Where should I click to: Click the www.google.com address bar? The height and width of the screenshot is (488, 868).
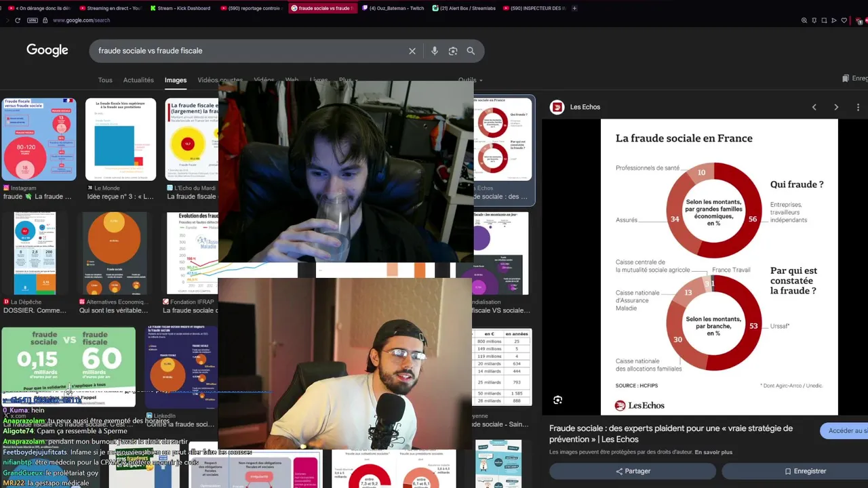(x=81, y=20)
